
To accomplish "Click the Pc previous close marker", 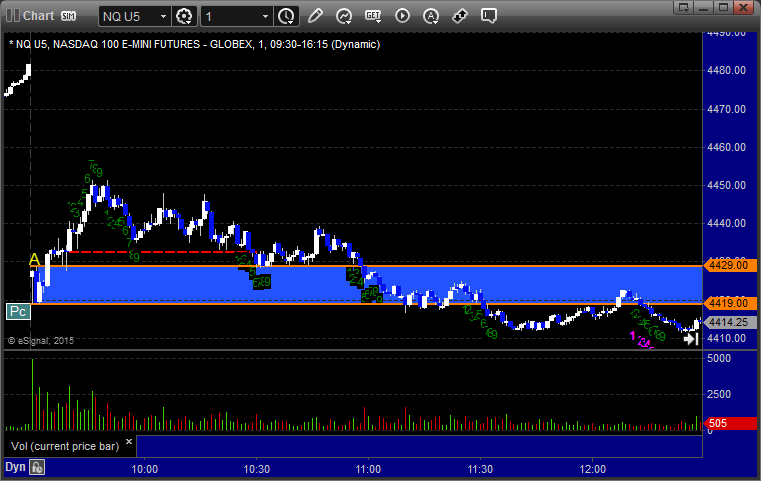I will [18, 311].
